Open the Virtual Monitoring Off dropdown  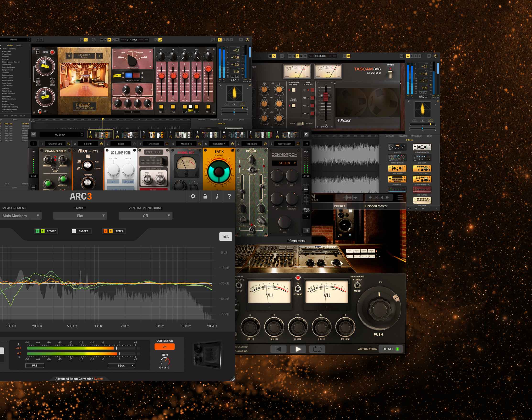(145, 216)
